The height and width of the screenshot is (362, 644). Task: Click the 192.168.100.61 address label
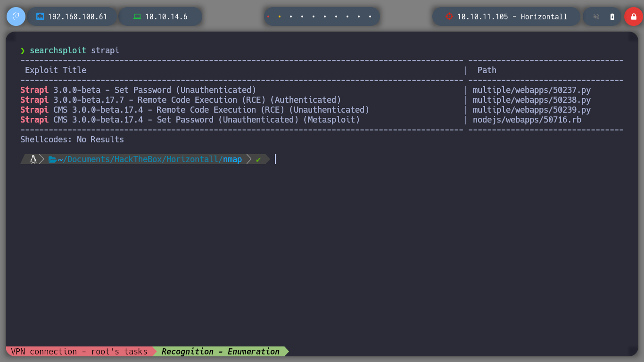(78, 16)
